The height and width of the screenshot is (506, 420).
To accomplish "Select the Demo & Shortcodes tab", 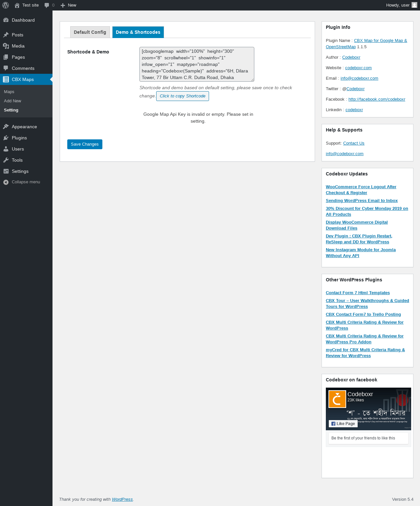I will 138,32.
